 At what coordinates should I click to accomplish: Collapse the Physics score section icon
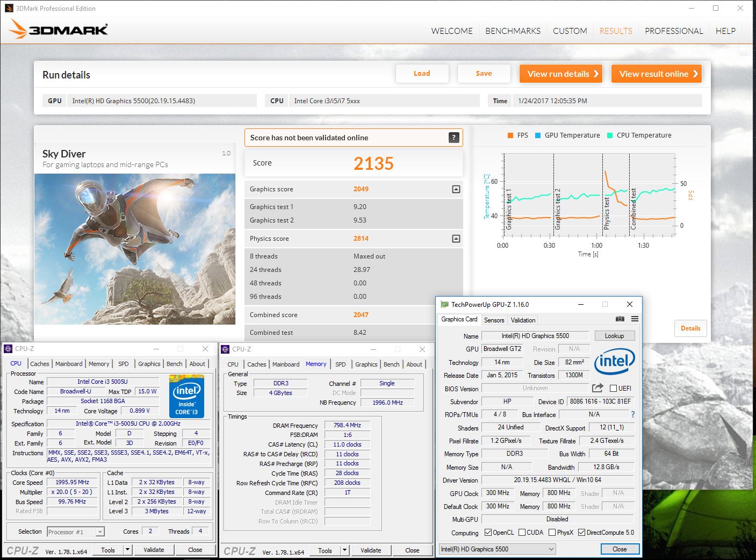(456, 239)
